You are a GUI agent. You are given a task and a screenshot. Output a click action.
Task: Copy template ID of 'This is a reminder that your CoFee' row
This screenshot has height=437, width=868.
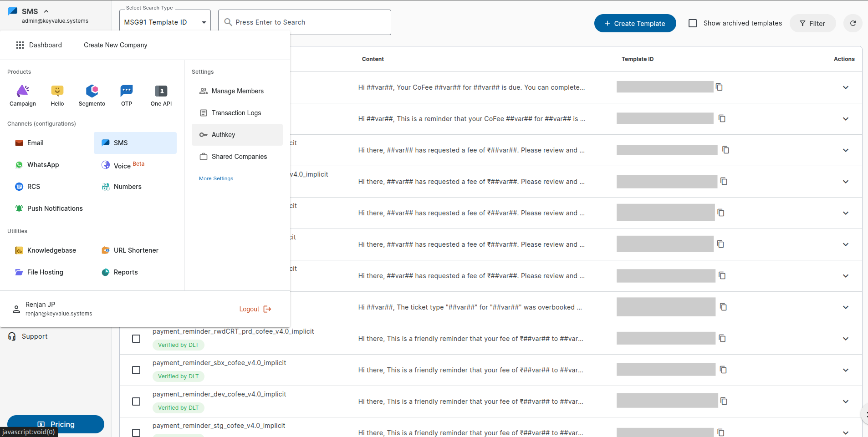[722, 118]
